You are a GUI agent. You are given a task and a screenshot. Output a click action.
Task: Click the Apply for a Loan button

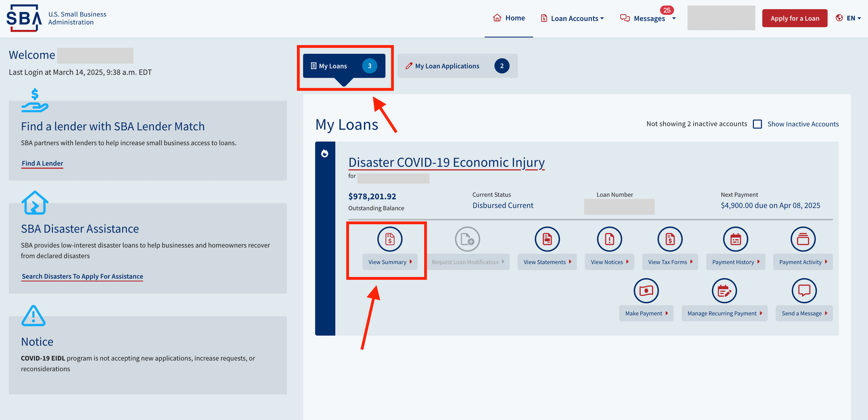coord(794,18)
